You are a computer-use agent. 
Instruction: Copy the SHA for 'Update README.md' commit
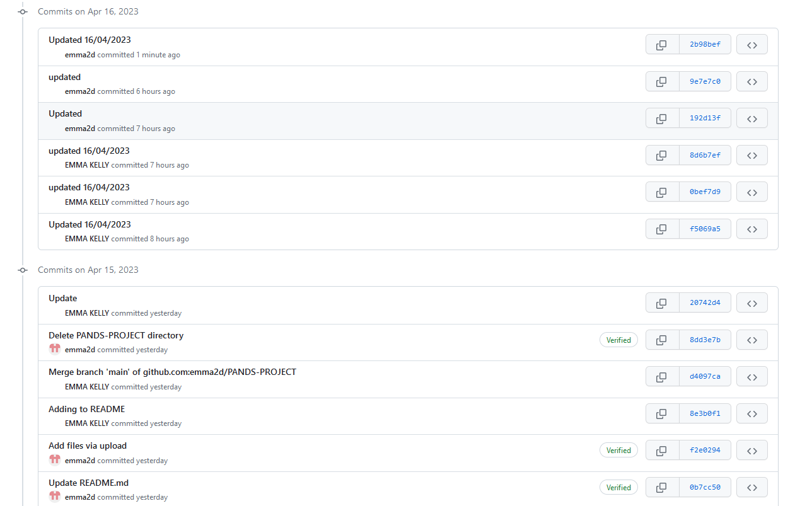661,486
